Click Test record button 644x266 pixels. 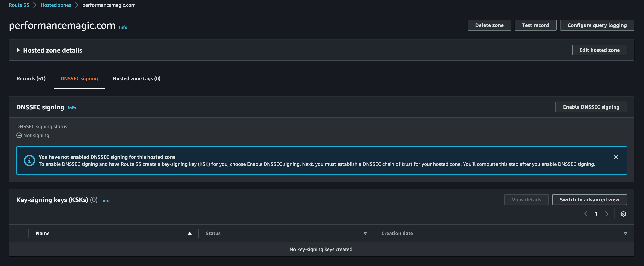tap(535, 25)
